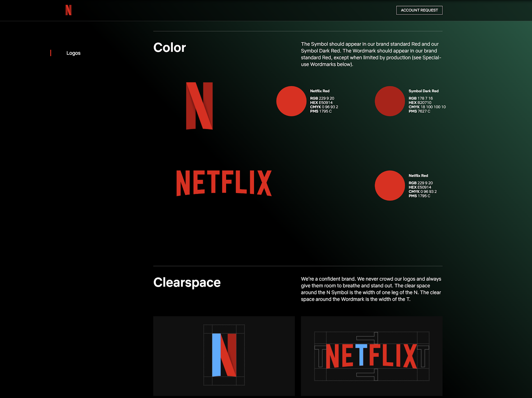Click the Netflix N icon in the header

[69, 10]
